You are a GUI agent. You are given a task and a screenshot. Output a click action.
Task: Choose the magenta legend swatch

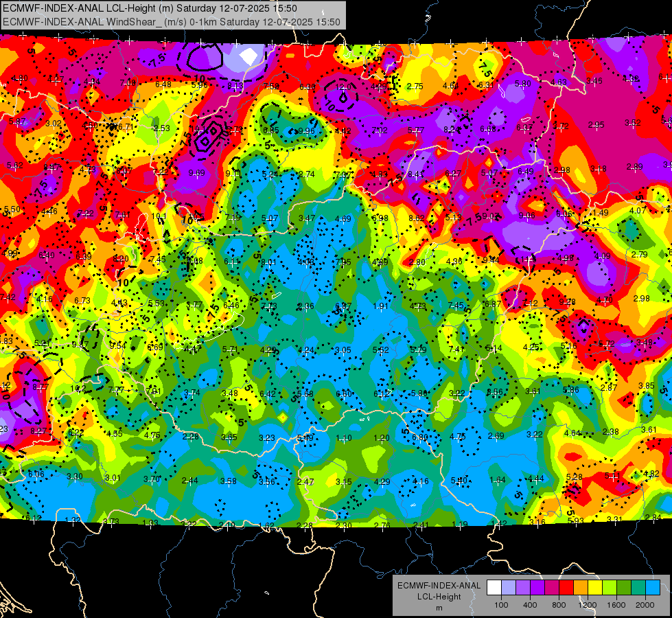tap(552, 588)
